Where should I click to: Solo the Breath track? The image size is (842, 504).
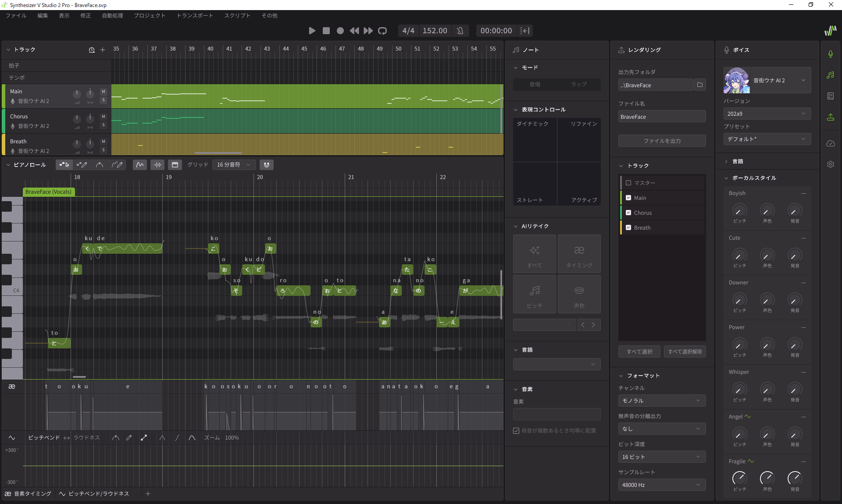pyautogui.click(x=103, y=150)
